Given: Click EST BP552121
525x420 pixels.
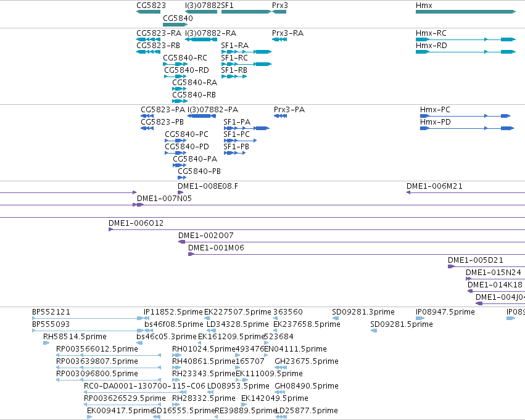Looking at the screenshot, I should click(88, 318).
